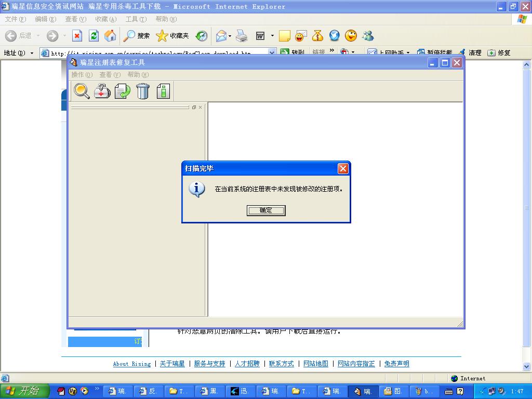Click the IE page scrollbar up arrow
This screenshot has width=532, height=399.
[526, 64]
